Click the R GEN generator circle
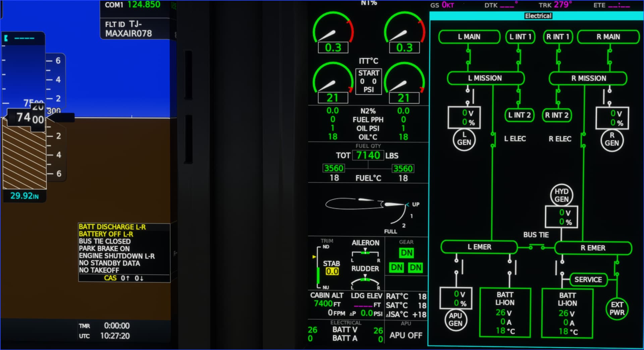The width and height of the screenshot is (644, 350). coord(612,140)
